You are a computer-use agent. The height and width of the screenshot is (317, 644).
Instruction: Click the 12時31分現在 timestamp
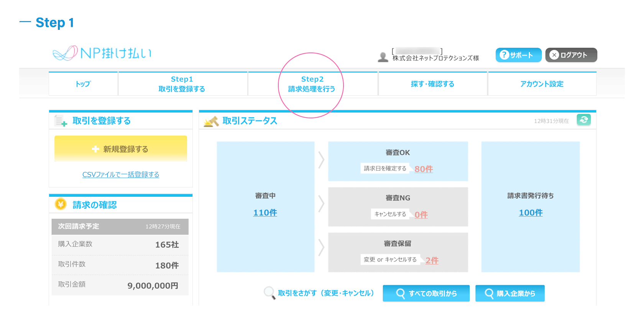coord(552,121)
